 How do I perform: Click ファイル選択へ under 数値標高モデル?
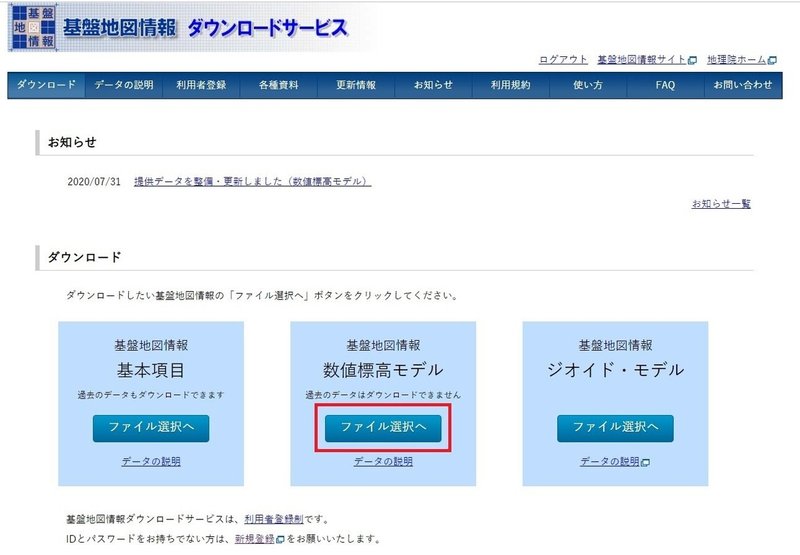(383, 428)
